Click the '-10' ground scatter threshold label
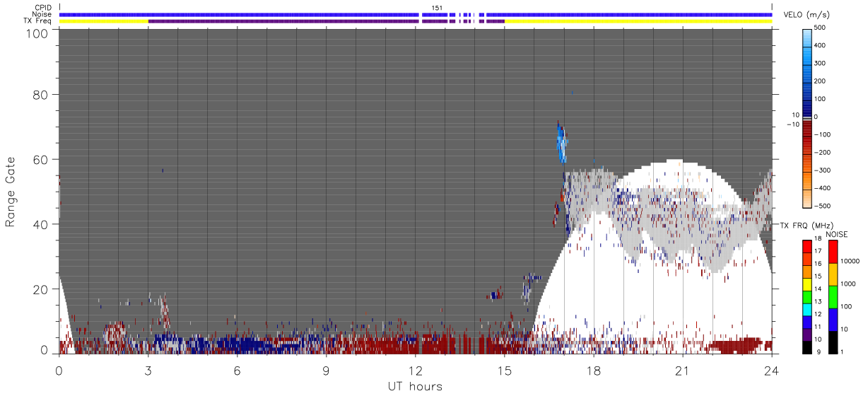This screenshot has width=868, height=401. tap(794, 124)
